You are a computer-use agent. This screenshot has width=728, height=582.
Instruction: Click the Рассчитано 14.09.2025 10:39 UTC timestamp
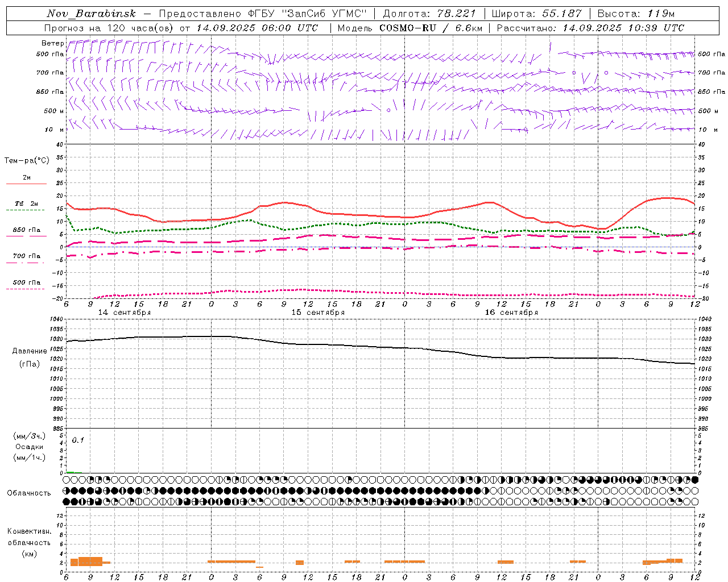click(x=590, y=28)
